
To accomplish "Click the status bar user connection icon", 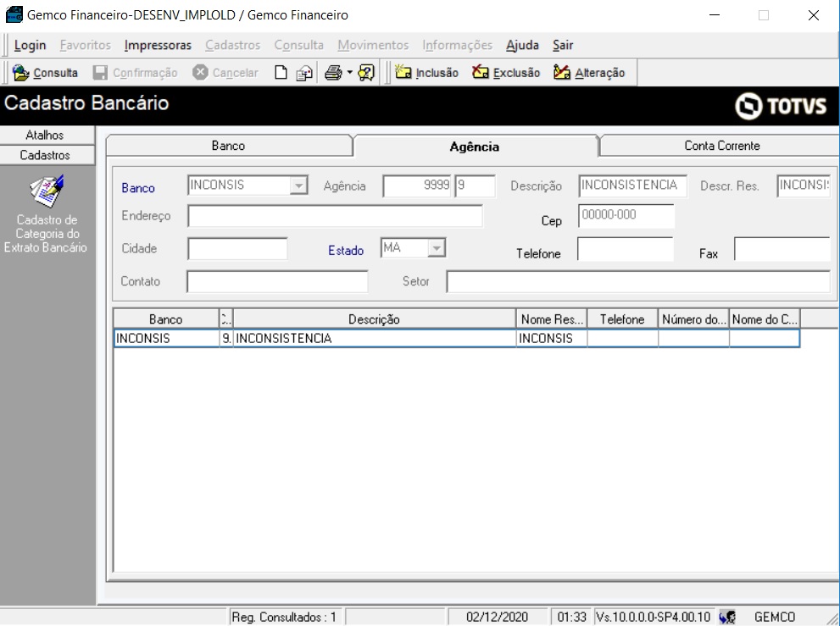I will (x=727, y=617).
